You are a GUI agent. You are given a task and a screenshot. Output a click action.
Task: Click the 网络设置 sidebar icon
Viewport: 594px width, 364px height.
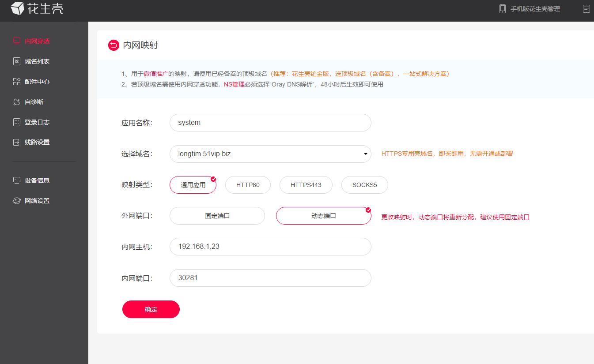16,200
